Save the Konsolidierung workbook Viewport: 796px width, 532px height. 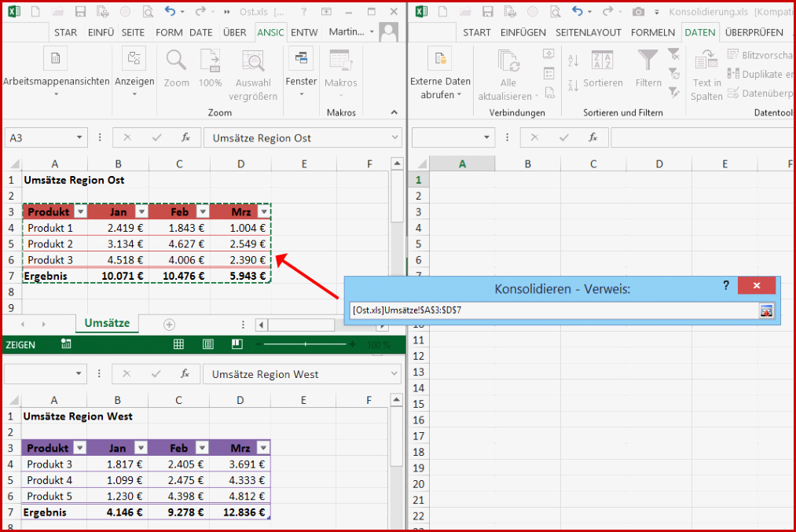coord(487,12)
